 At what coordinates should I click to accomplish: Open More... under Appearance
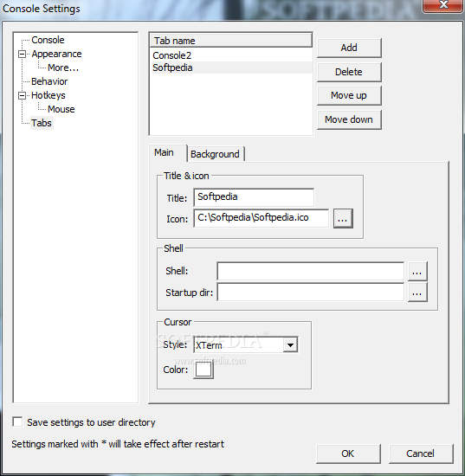[x=63, y=68]
